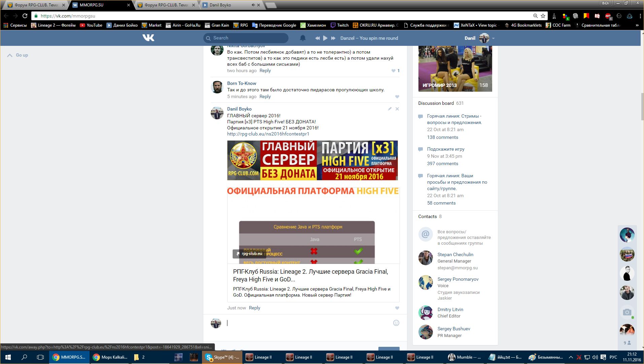Switch to first Форум RPG-CLUB tab

[36, 5]
